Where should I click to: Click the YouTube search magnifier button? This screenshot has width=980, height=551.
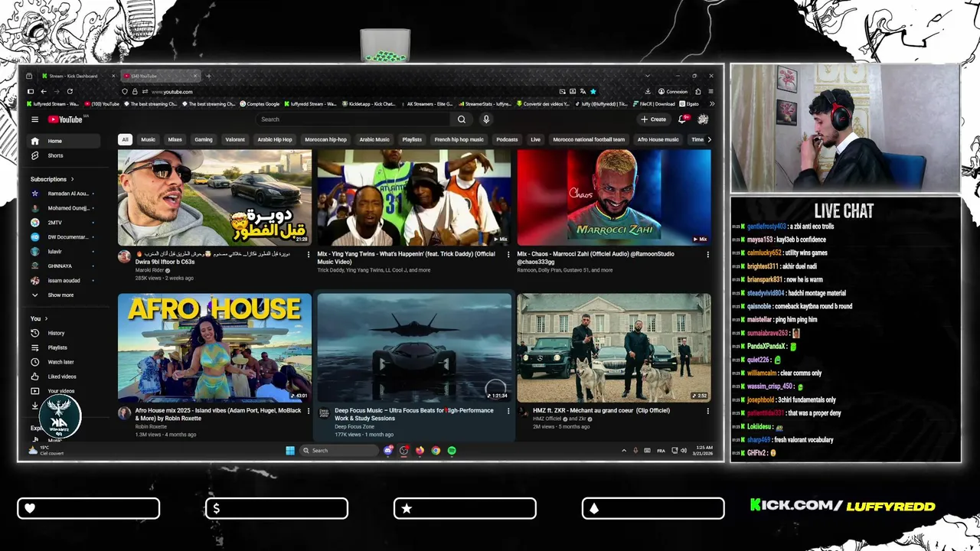462,119
